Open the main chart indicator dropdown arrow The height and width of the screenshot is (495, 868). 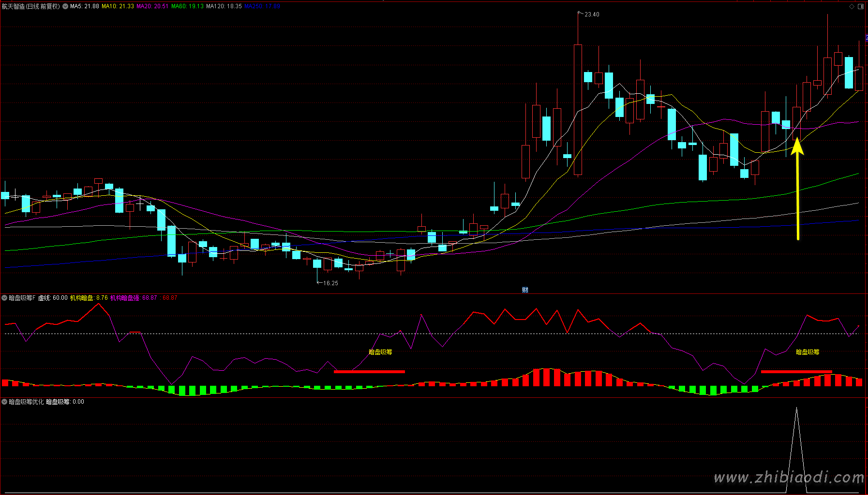pyautogui.click(x=65, y=6)
